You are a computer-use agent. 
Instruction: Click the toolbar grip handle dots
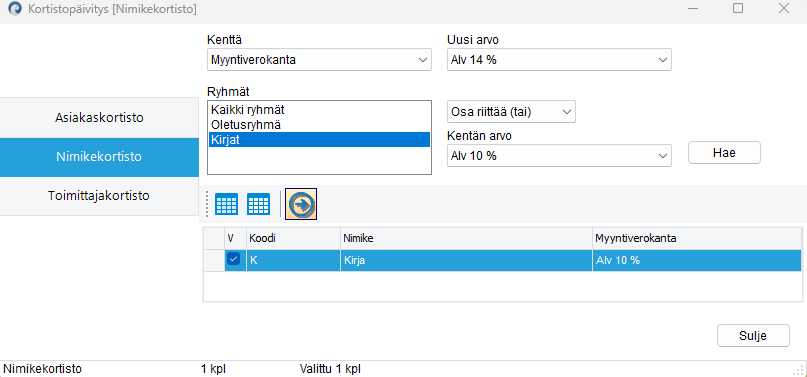[207, 204]
